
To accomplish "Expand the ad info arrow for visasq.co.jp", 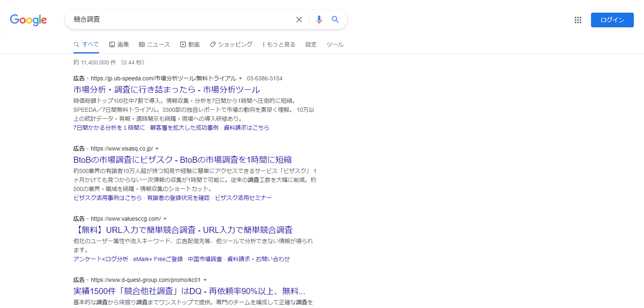I will pyautogui.click(x=157, y=148).
